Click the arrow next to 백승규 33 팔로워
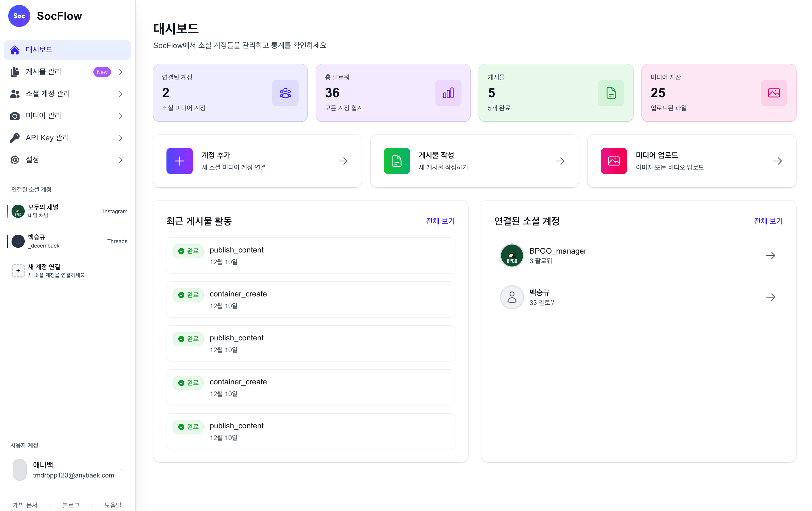This screenshot has height=511, width=812. point(770,297)
